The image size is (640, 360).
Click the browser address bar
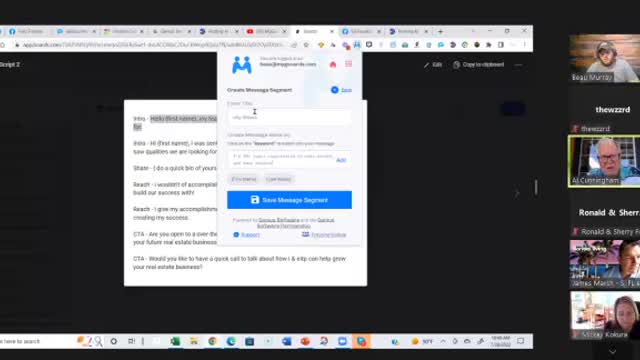tap(153, 44)
